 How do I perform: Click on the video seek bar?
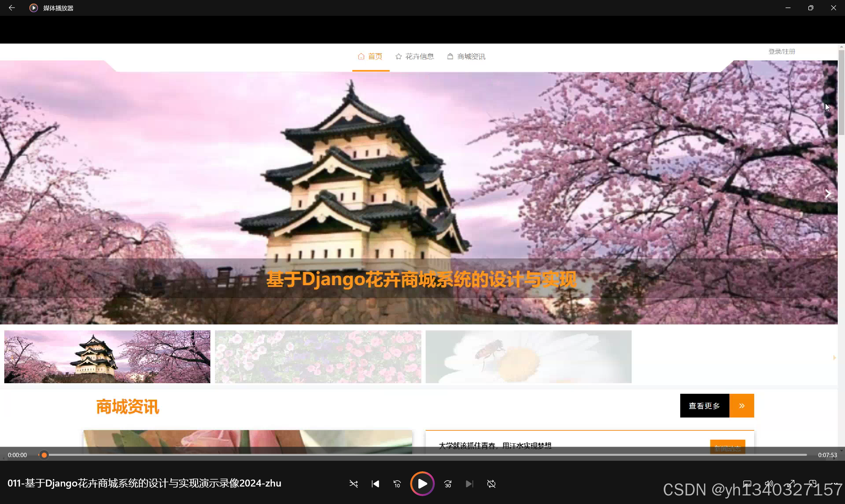(425, 455)
